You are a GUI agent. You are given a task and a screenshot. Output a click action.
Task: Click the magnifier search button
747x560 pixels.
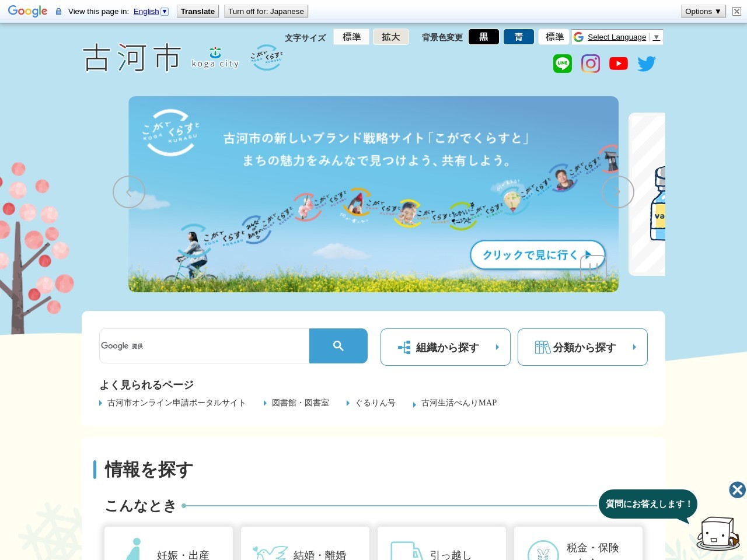pos(338,346)
